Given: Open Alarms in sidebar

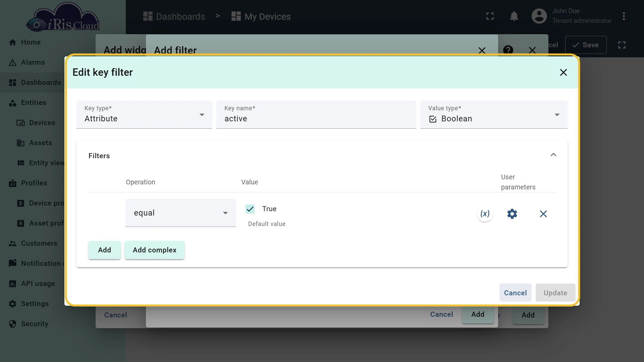Looking at the screenshot, I should click(33, 62).
